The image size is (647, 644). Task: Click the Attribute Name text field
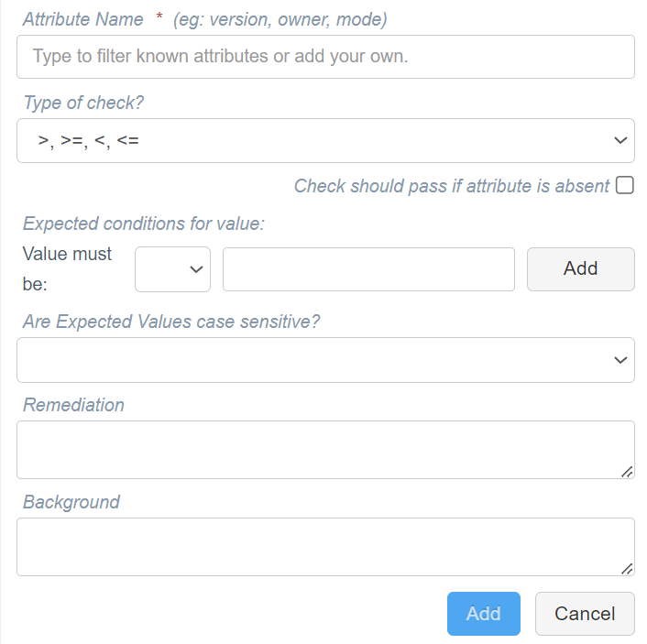(325, 57)
